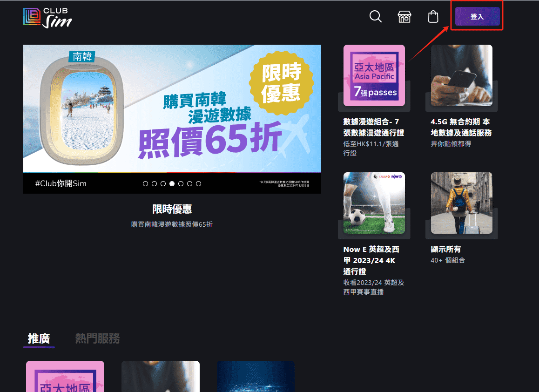Open the Asia Pacific 7 passes thumbnail
The image size is (539, 392).
click(374, 75)
